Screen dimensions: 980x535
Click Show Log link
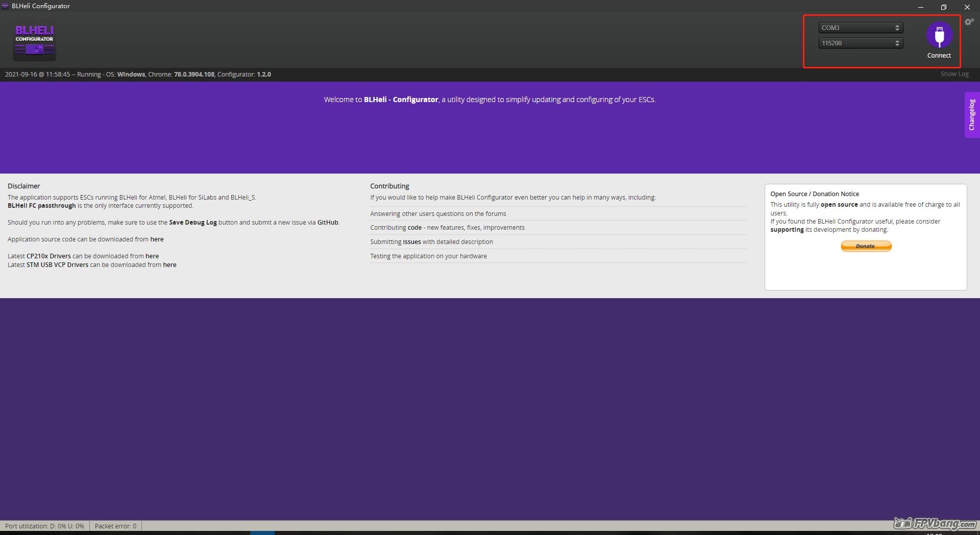[954, 74]
